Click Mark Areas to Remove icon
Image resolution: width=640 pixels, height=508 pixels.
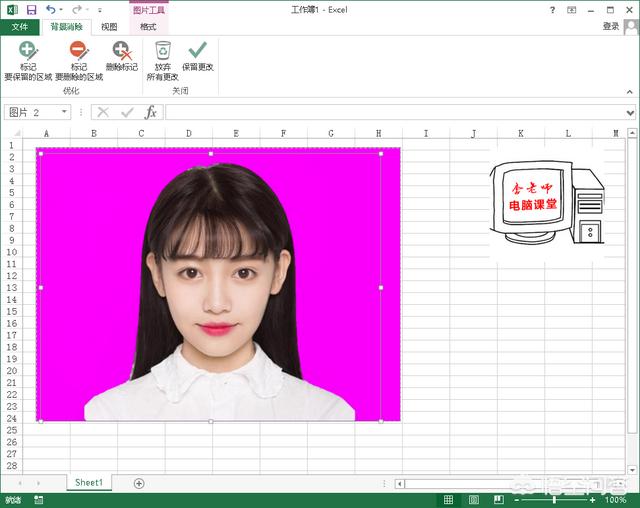[x=79, y=51]
